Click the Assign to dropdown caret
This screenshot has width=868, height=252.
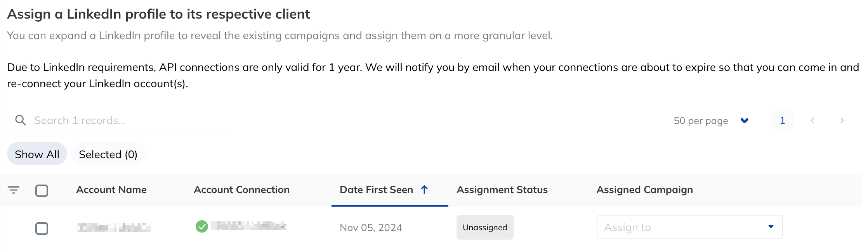point(771,227)
